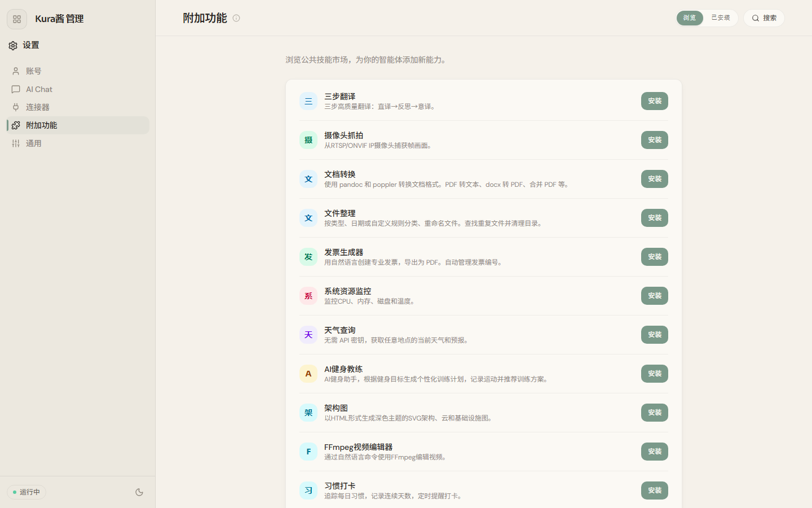Open the app grid icon beside Kura酱管理
812x508 pixels.
coord(17,19)
